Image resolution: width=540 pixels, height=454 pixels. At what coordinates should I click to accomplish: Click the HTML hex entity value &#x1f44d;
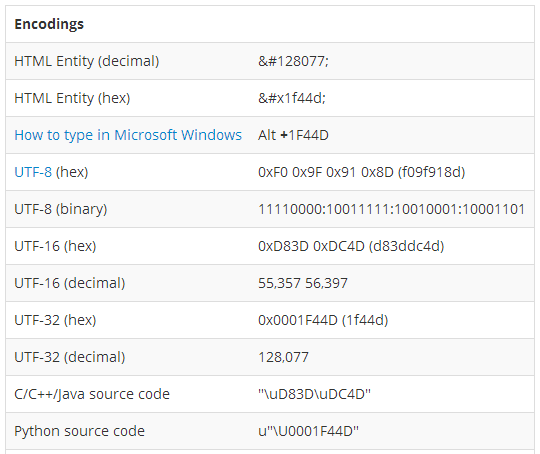coord(292,98)
